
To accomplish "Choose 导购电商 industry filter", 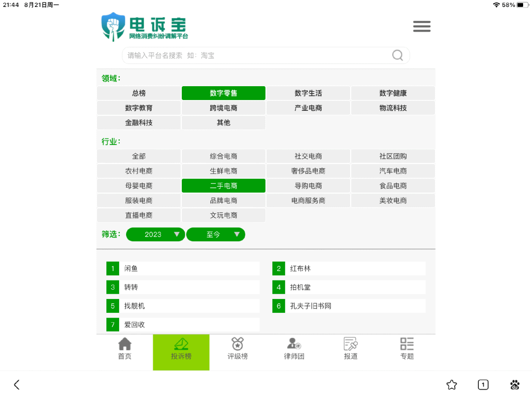I will (x=308, y=186).
